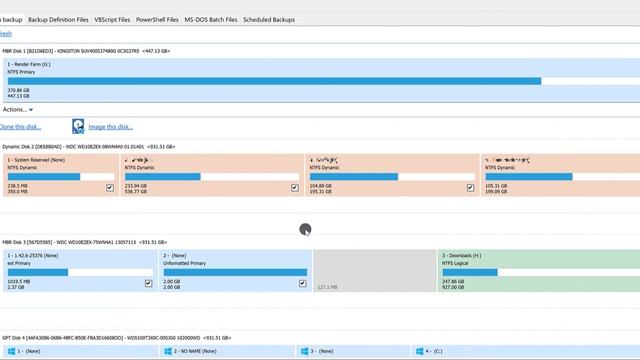Click MBR Disk 1 KINGSTON header text

pos(86,51)
